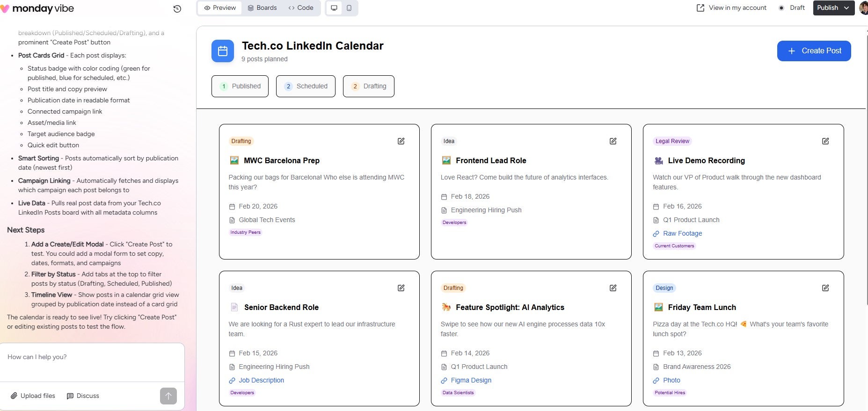Send the chat message arrow button
This screenshot has height=411, width=868.
point(168,396)
